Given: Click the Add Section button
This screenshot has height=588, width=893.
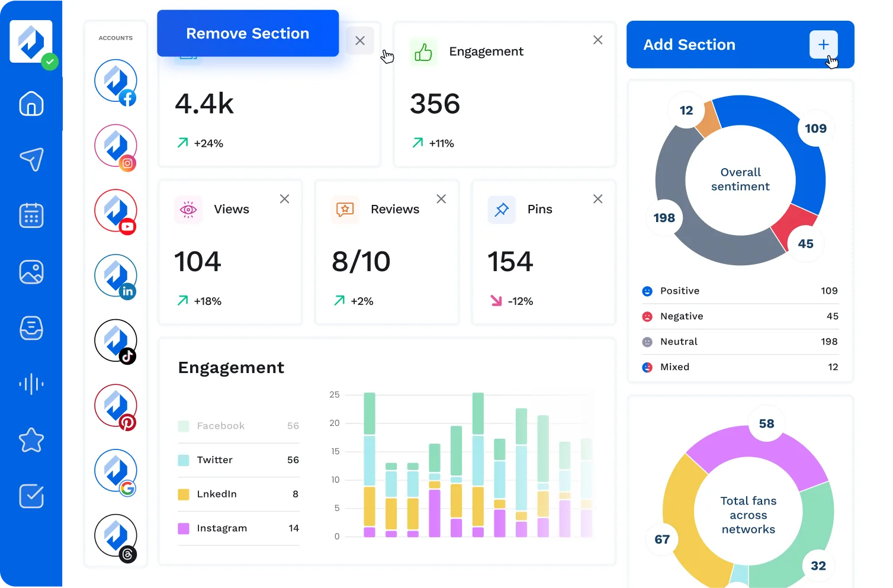Looking at the screenshot, I should point(740,44).
